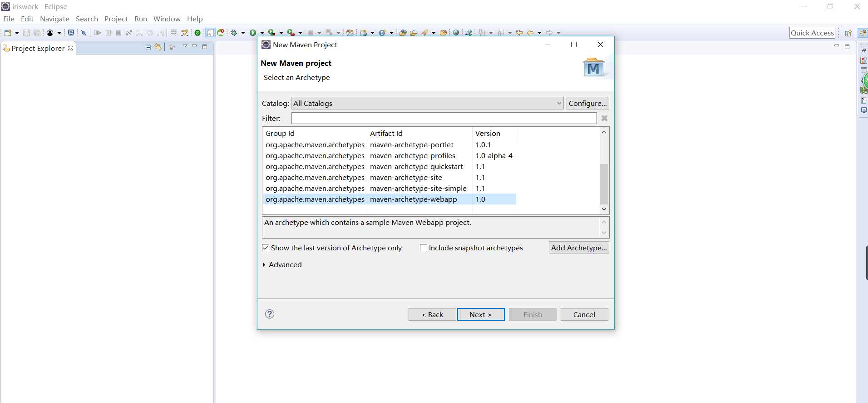Open the New wizard dropdown arrow
868x403 pixels.
point(17,33)
